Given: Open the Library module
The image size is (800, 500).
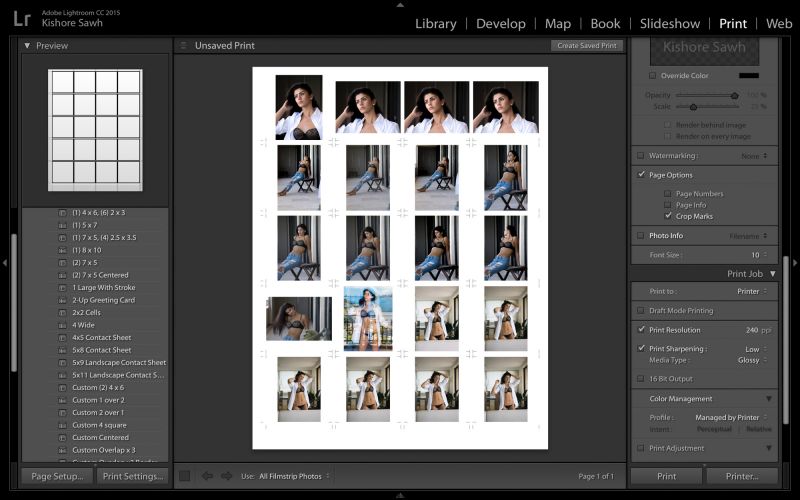Looking at the screenshot, I should click(435, 23).
